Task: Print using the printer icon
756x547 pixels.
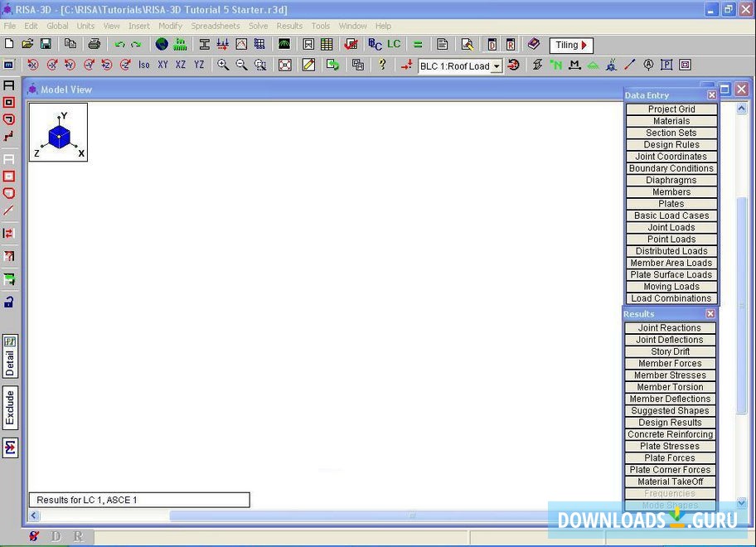Action: tap(94, 44)
